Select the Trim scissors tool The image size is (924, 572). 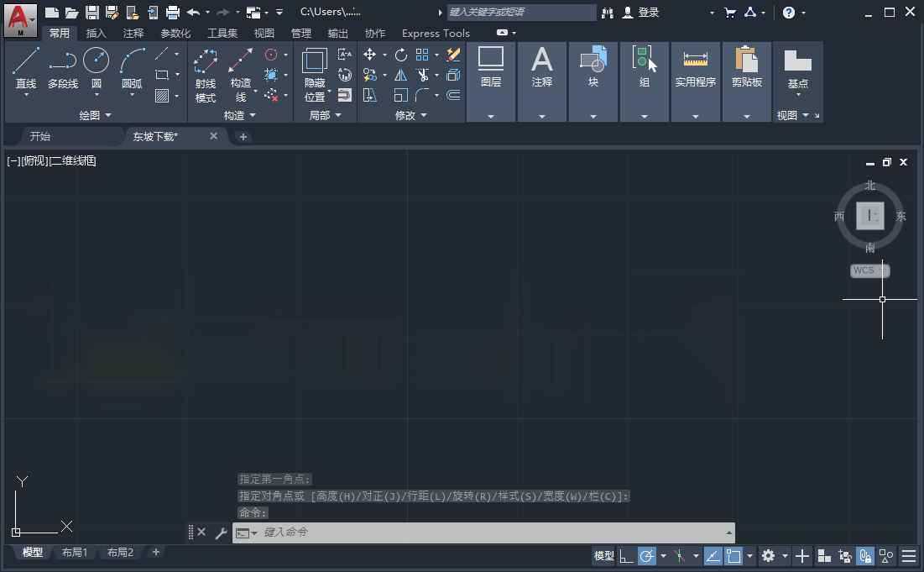422,75
